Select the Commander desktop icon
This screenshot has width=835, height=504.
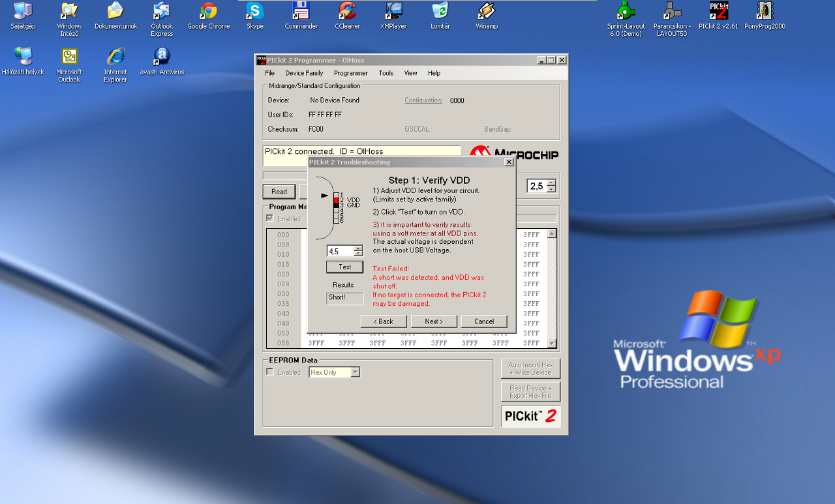click(x=301, y=16)
